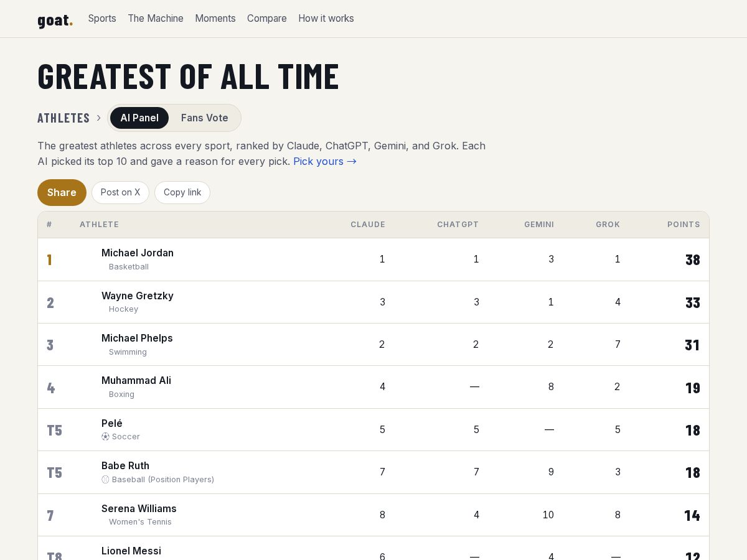Open the Sports menu item
Screen dimensions: 747x560
[102, 19]
